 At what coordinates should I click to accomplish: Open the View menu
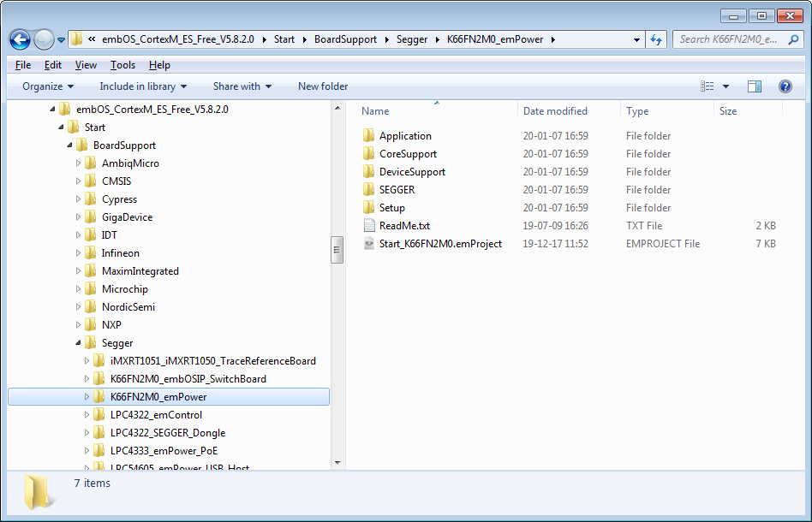[86, 64]
